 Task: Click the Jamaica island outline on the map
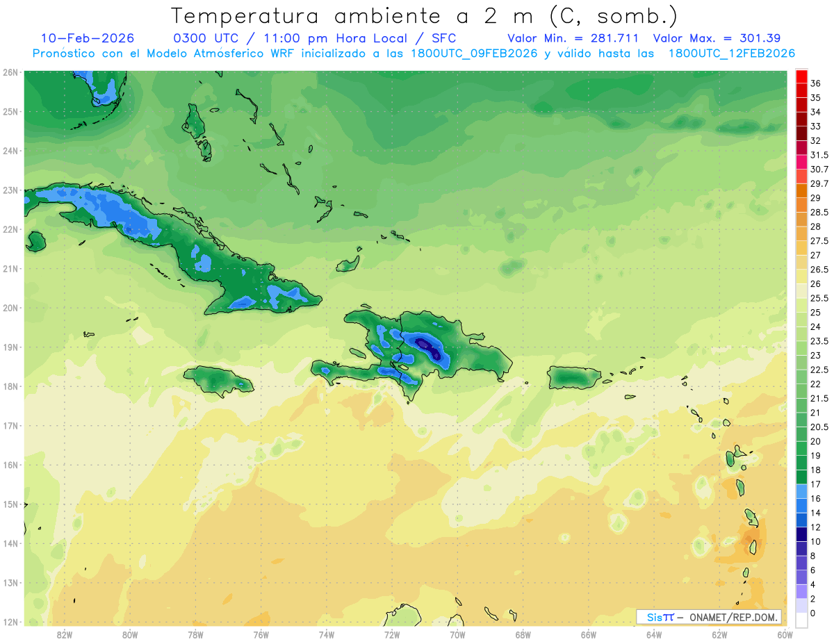[219, 380]
